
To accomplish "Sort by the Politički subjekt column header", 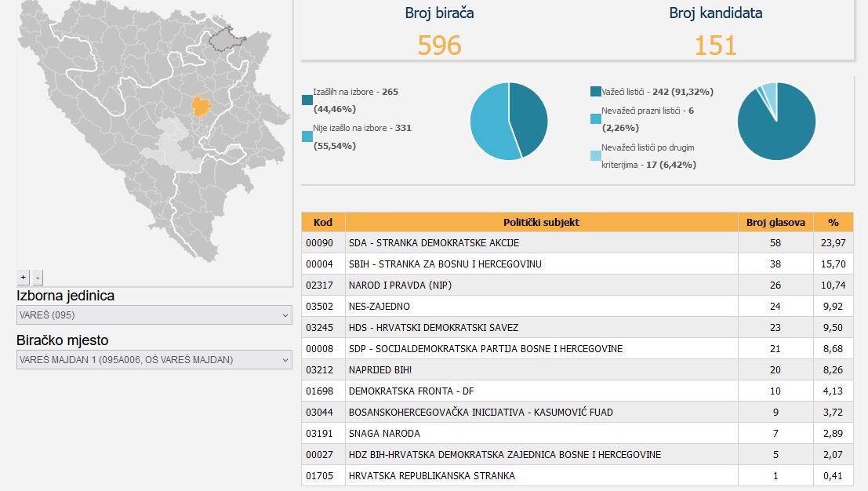I will click(541, 222).
